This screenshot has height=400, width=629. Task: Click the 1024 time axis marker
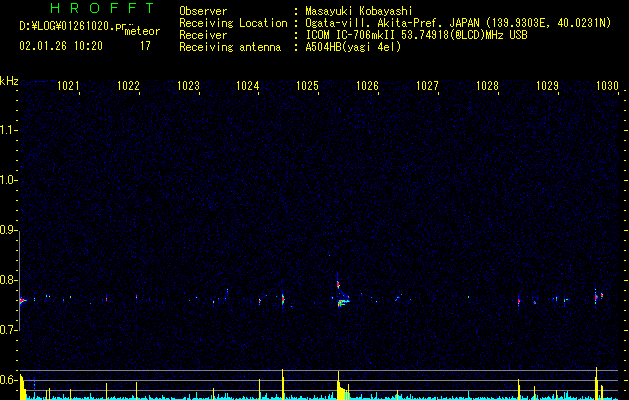(x=248, y=86)
